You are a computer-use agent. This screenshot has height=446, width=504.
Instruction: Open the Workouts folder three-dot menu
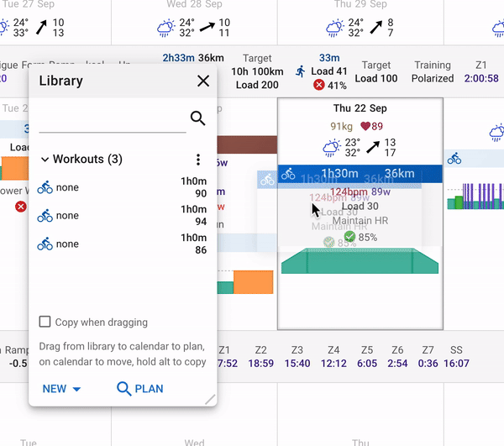(x=198, y=160)
